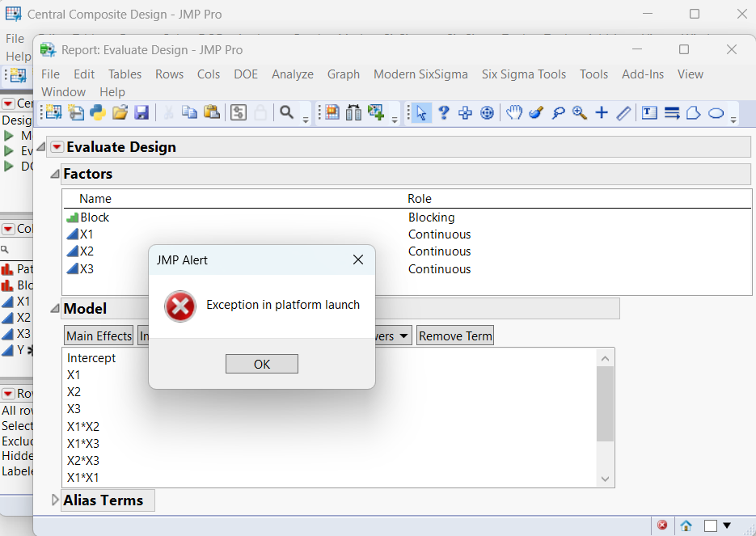Open Columns red triangle in background window
This screenshot has width=756, height=536.
point(8,229)
